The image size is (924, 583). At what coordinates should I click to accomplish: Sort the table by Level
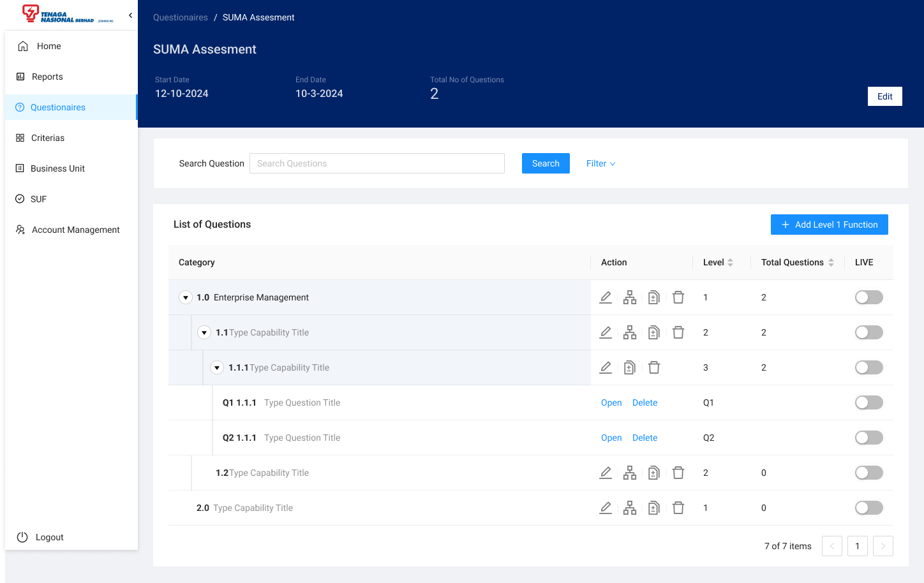click(x=730, y=262)
